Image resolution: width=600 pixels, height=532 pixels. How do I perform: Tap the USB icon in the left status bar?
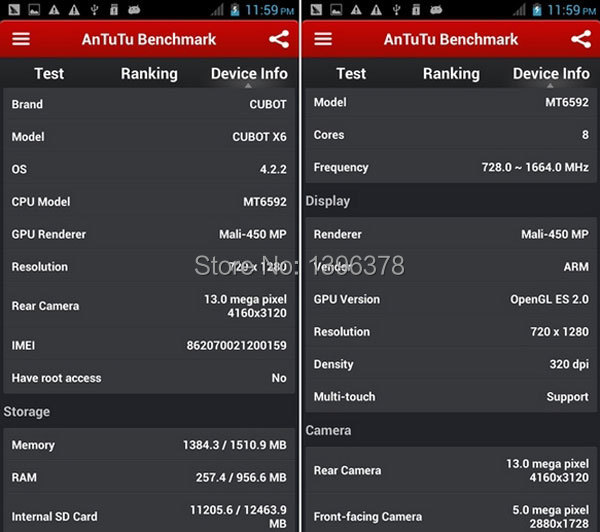click(x=94, y=10)
